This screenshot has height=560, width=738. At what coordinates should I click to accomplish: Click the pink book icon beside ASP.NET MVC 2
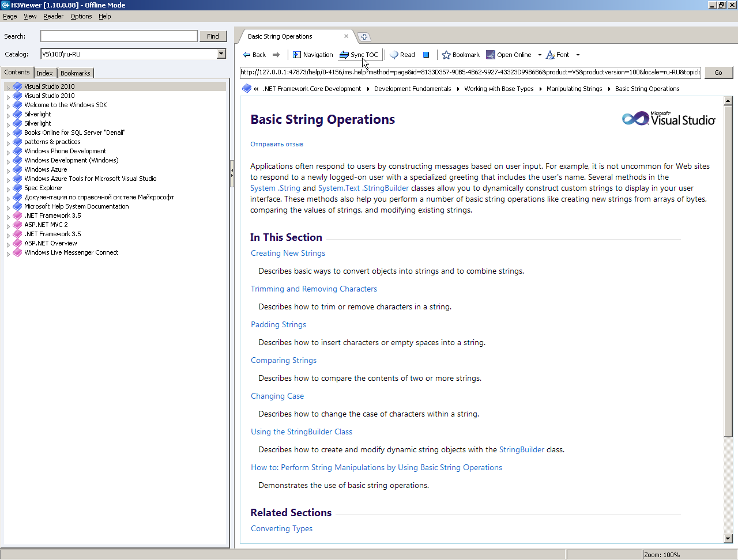coord(17,225)
